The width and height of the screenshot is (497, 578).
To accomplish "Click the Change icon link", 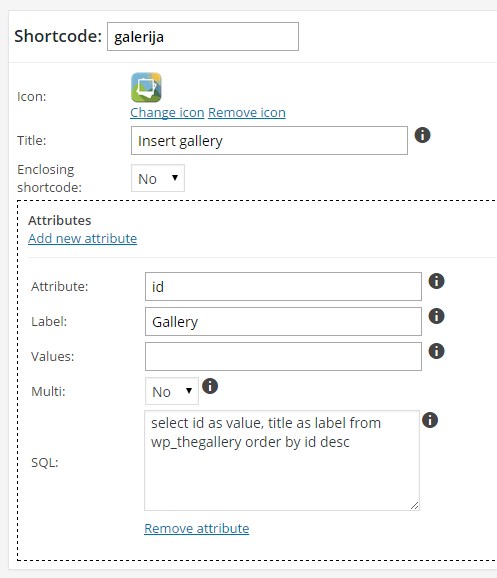I will (x=167, y=112).
